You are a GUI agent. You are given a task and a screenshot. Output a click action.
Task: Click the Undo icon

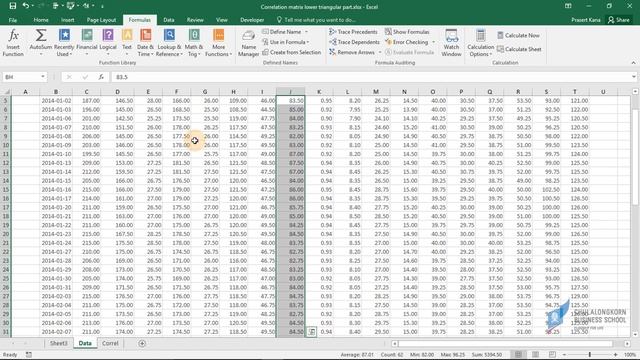[x=26, y=6]
